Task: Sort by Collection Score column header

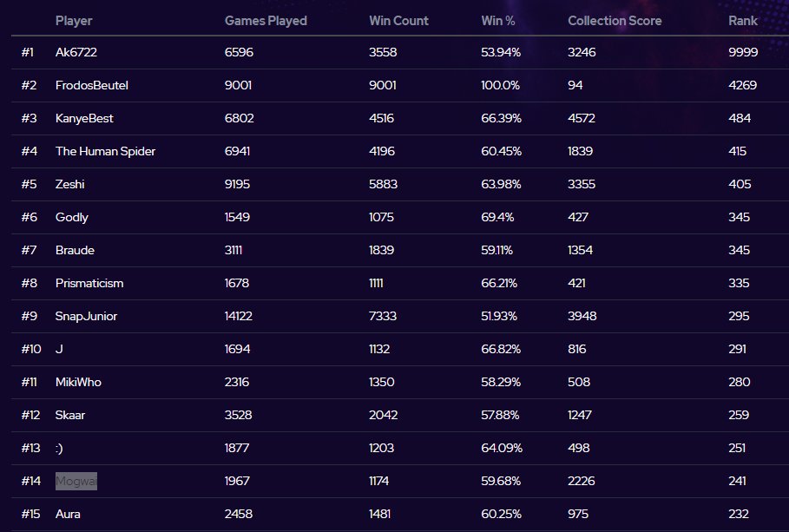Action: pos(615,21)
